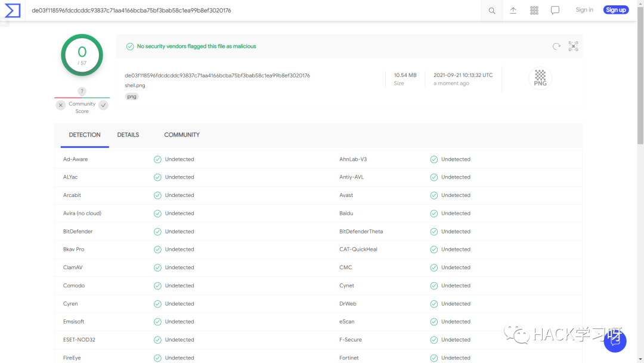The height and width of the screenshot is (363, 644).
Task: Open the comments chat icon
Action: 555,10
